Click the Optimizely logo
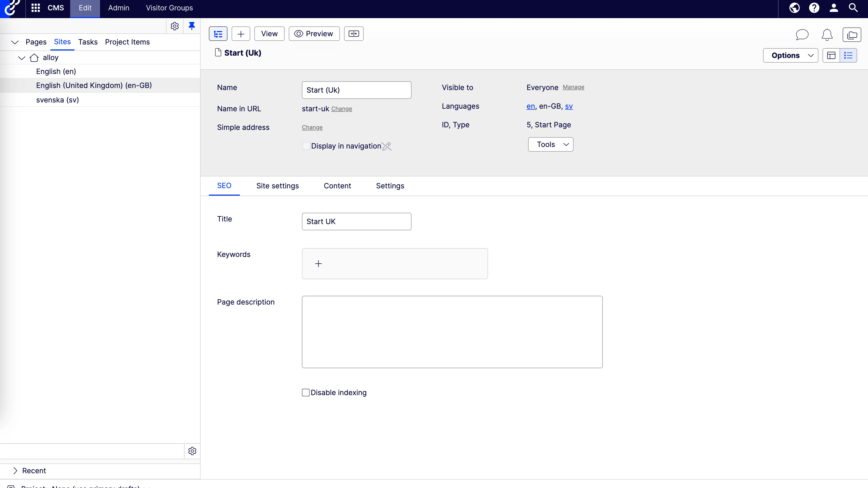 tap(12, 8)
